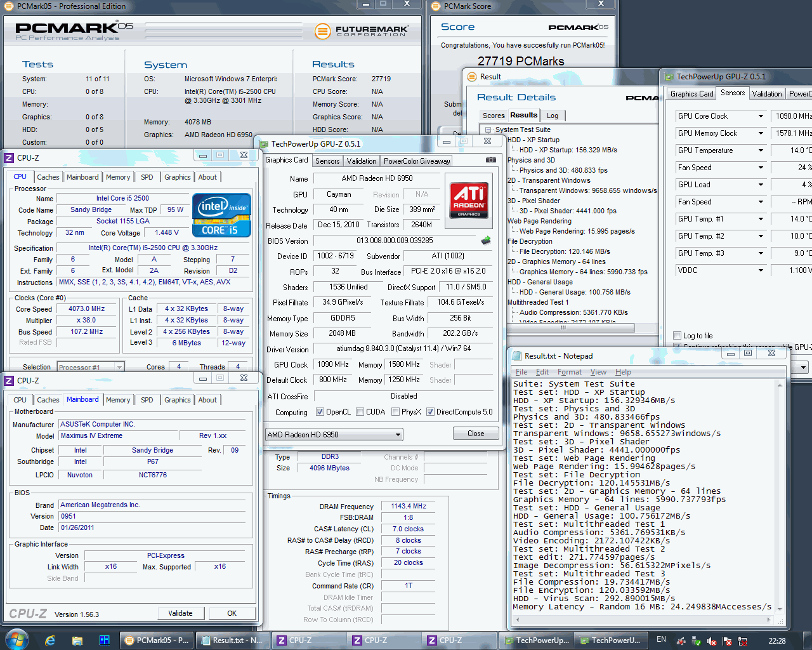
Task: Click the Close button in GPU-Z
Action: 476,434
